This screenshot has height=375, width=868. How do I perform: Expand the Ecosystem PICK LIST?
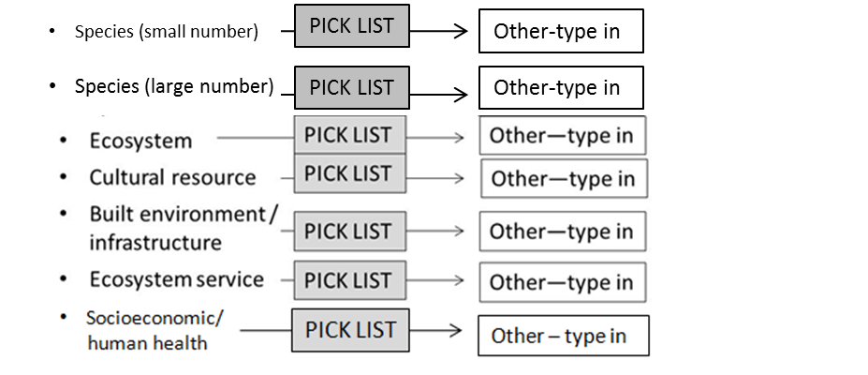[348, 136]
